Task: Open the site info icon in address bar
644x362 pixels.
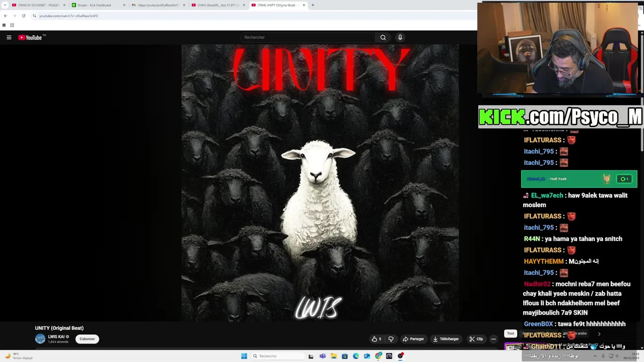Action: tap(34, 16)
